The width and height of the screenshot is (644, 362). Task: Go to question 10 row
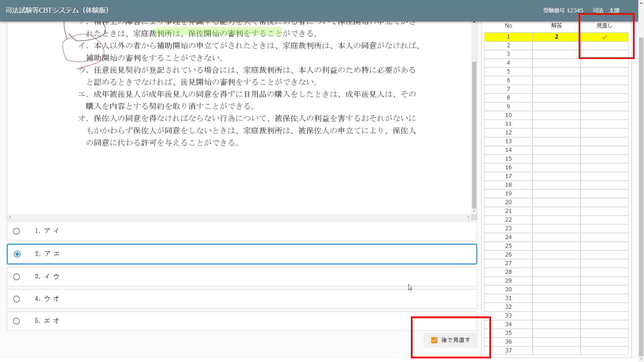tap(508, 115)
